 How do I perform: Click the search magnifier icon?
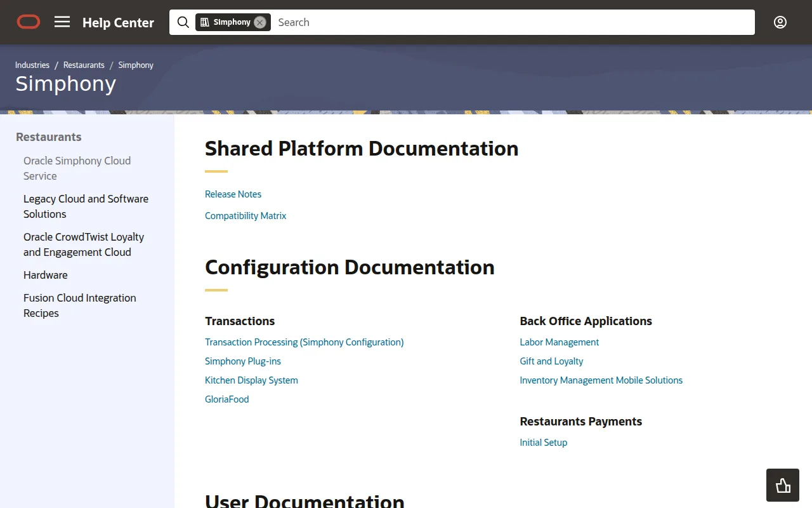(183, 22)
